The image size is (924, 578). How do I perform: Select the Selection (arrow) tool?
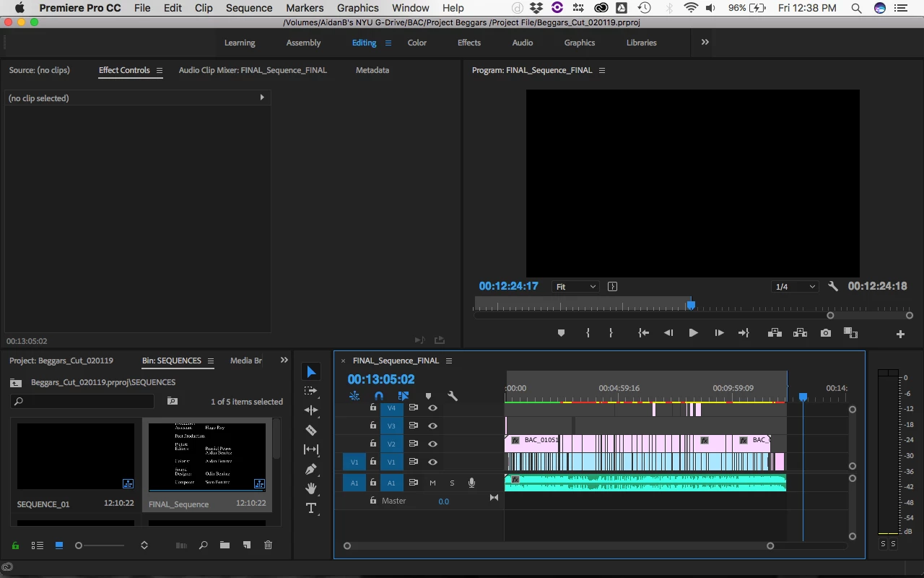pos(311,371)
